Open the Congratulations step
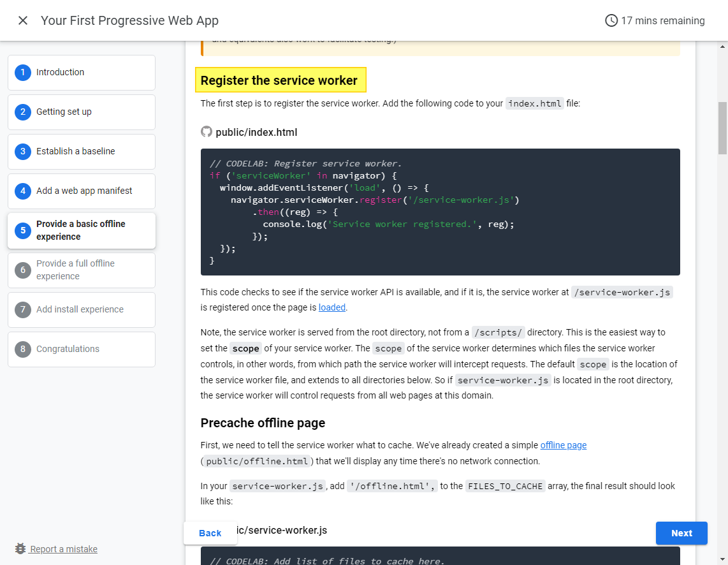This screenshot has width=728, height=565. click(81, 349)
